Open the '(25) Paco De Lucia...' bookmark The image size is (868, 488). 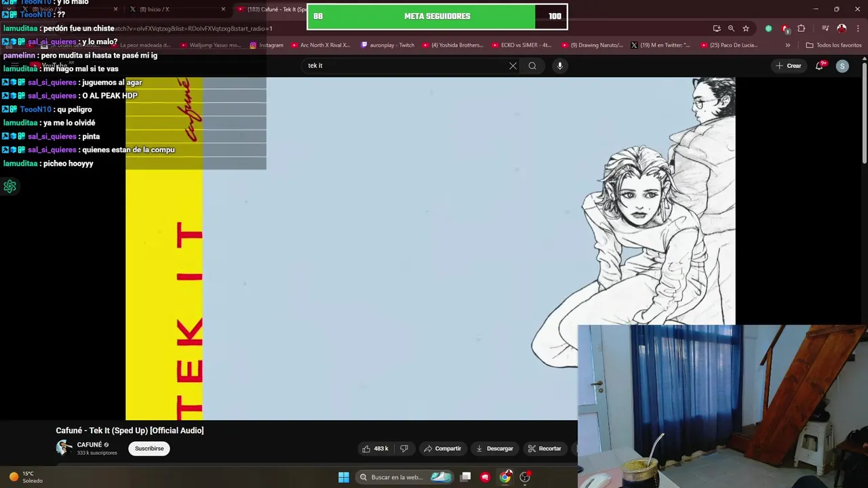pos(730,45)
